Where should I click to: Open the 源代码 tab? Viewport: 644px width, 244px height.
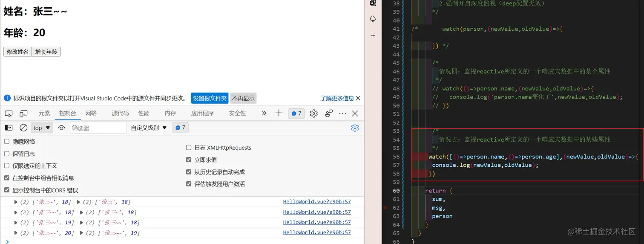120,113
